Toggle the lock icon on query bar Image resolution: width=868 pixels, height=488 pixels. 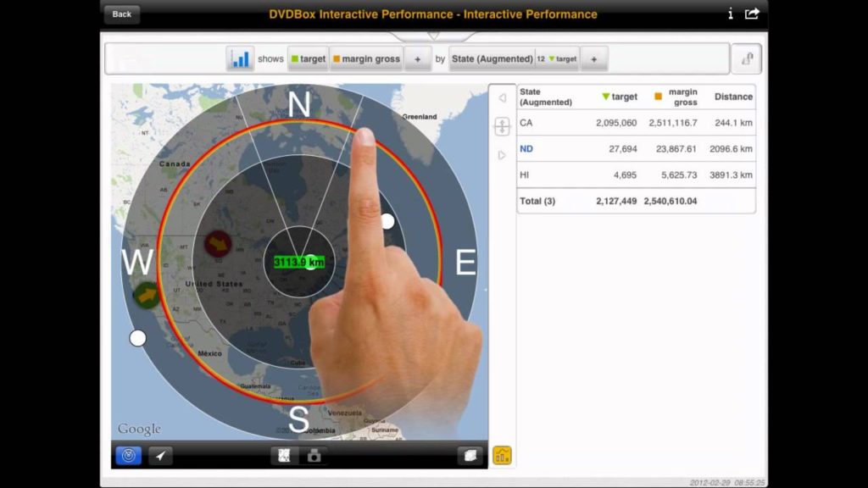click(746, 59)
